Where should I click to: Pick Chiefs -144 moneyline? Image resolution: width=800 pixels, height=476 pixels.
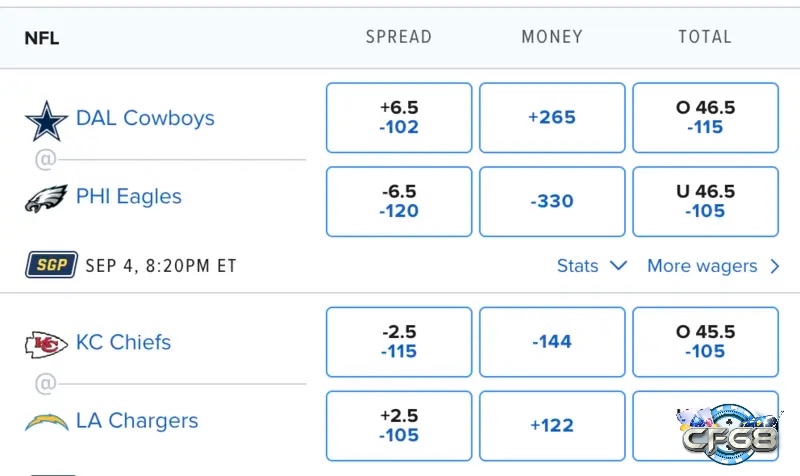(x=552, y=342)
